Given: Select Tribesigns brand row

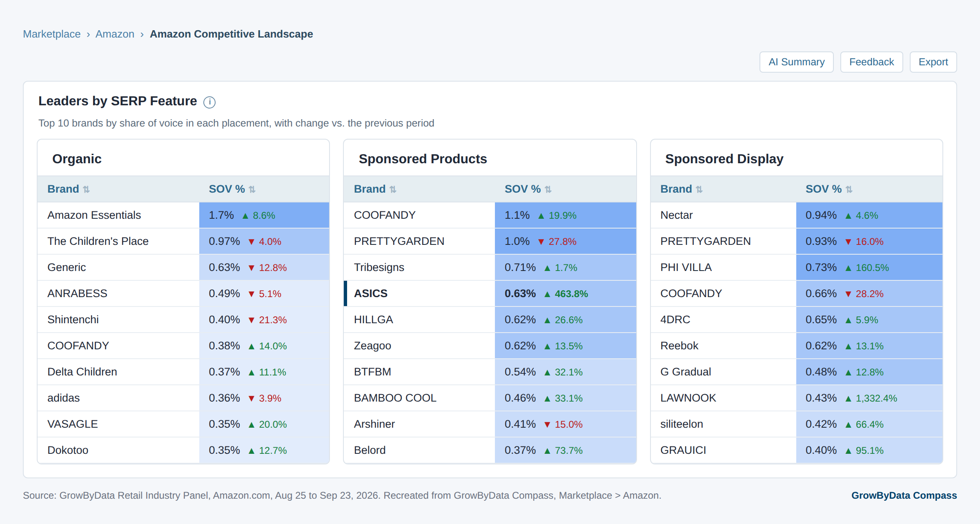Looking at the screenshot, I should pos(490,267).
